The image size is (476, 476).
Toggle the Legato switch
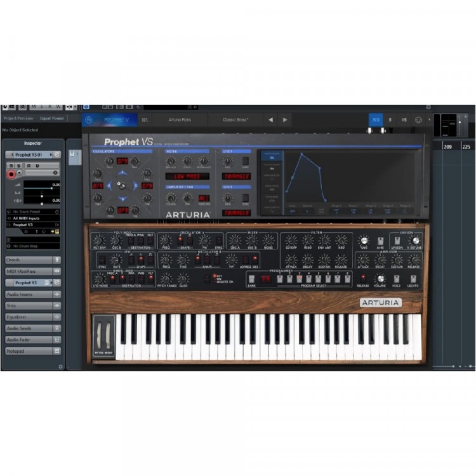pos(413,279)
